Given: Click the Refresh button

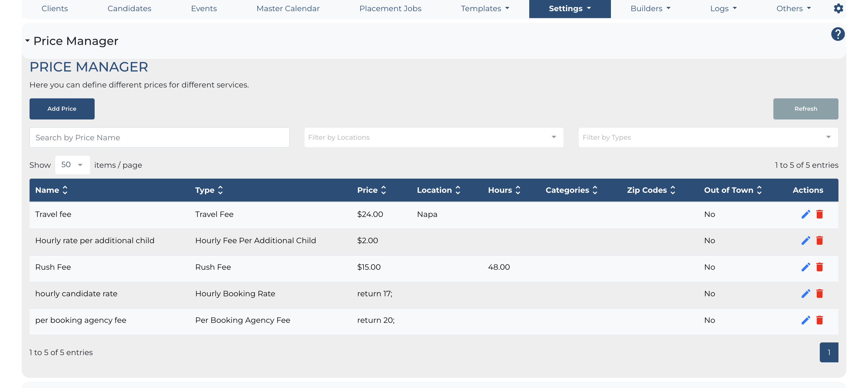Looking at the screenshot, I should click(x=806, y=109).
